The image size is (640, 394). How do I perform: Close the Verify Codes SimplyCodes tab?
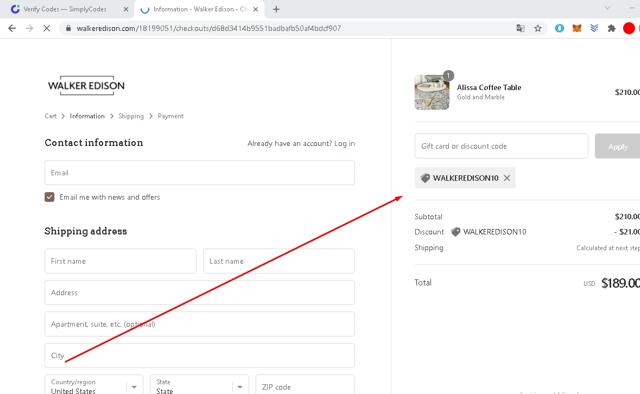[x=126, y=9]
